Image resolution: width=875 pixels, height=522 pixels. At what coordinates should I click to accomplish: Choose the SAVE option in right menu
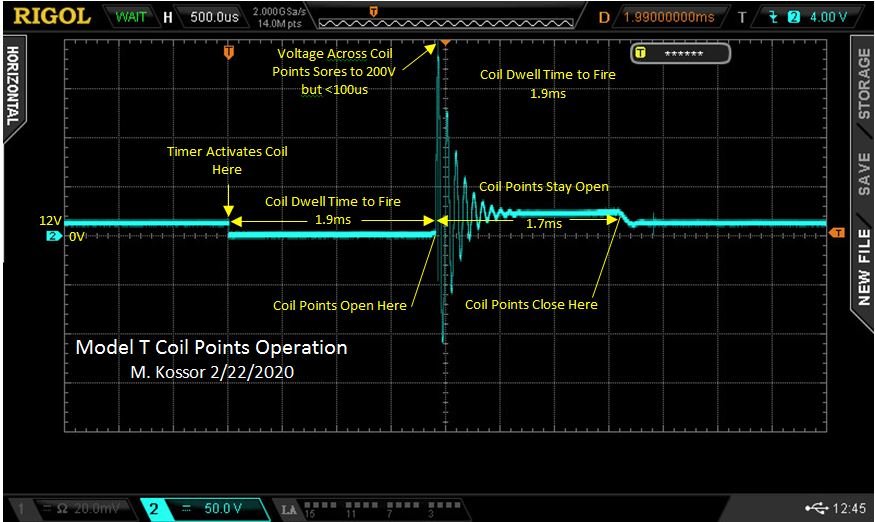tap(863, 173)
